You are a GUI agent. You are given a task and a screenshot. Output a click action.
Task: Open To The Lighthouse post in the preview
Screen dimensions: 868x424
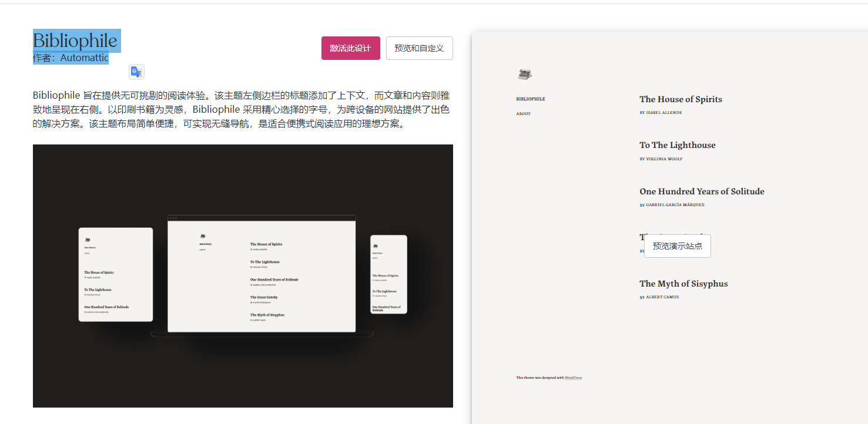coord(678,145)
